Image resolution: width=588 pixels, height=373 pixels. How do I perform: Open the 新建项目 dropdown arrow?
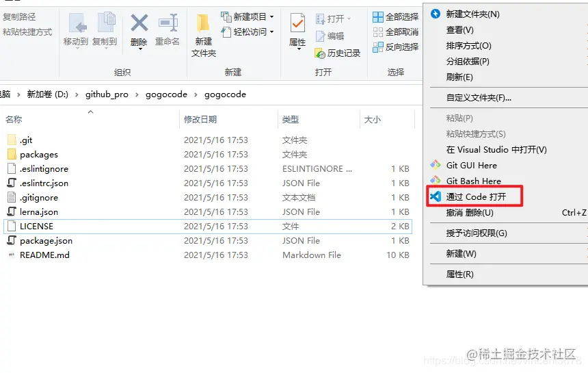point(272,17)
